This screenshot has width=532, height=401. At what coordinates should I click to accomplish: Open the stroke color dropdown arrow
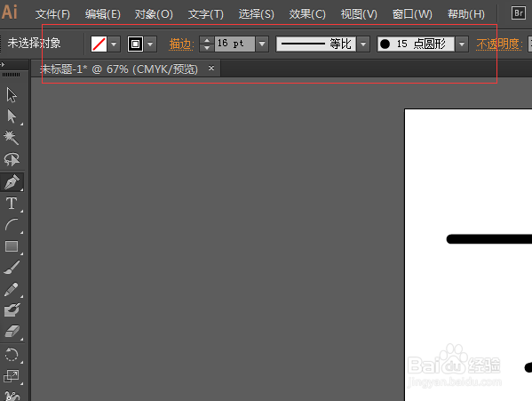click(x=150, y=44)
